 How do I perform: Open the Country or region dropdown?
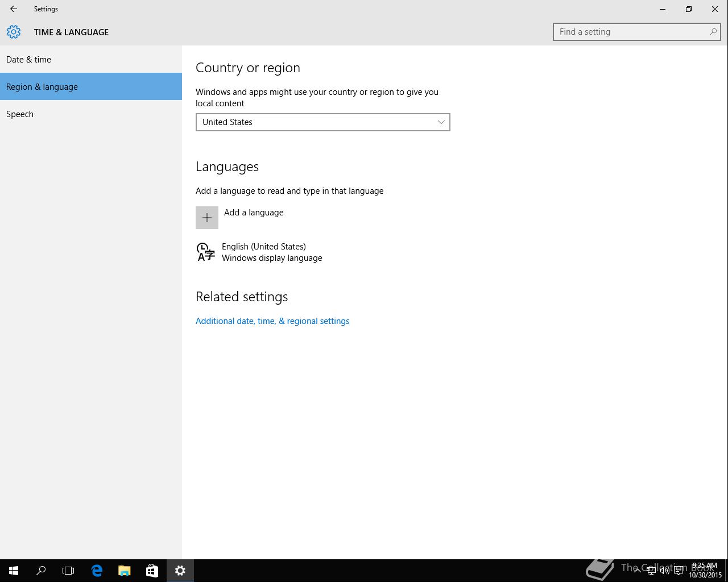click(323, 122)
